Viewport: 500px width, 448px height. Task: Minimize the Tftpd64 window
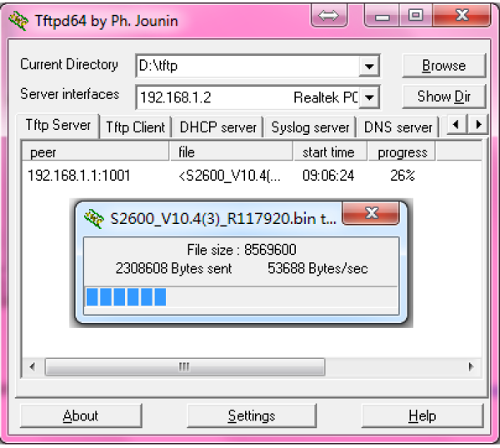coord(382,15)
